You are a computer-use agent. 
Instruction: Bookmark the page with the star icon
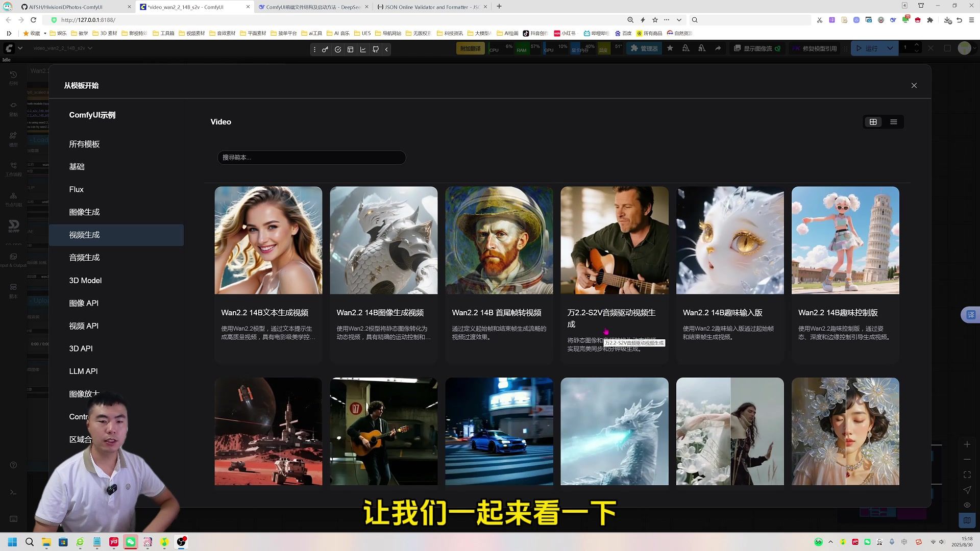click(655, 20)
